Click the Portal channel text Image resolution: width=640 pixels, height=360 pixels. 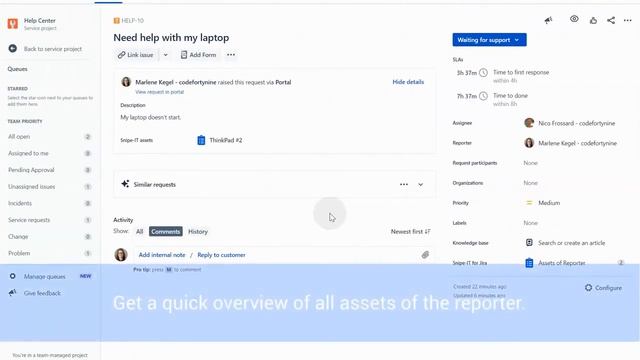(x=283, y=82)
